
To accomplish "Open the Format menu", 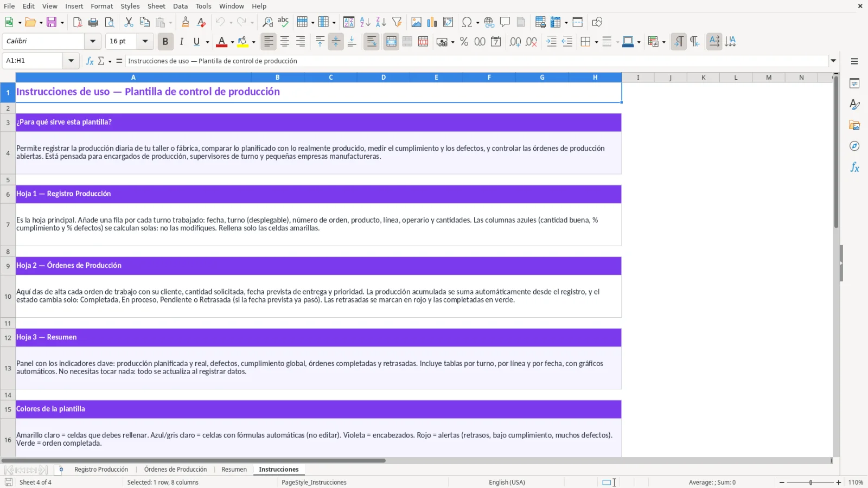I will tap(102, 6).
